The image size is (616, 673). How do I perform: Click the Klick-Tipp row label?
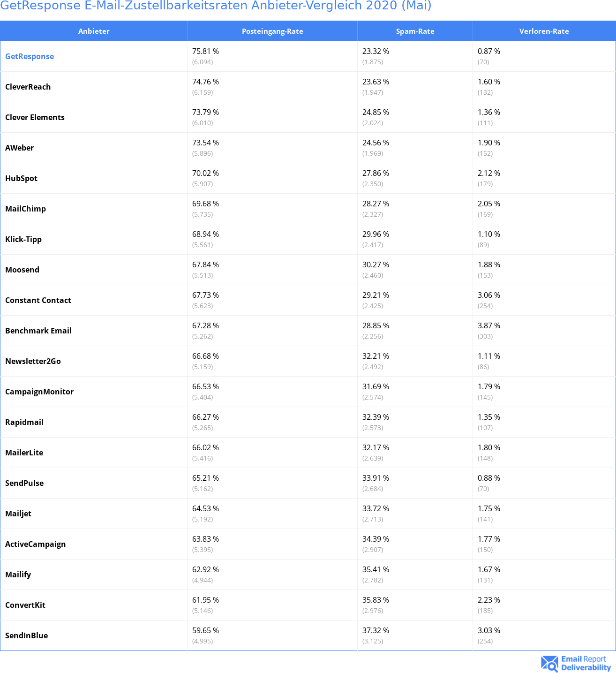coord(23,239)
